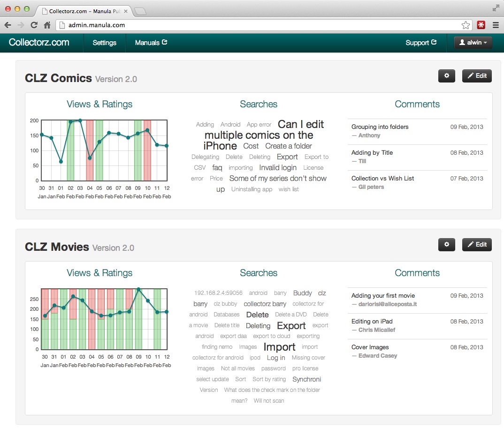The image size is (504, 428).
Task: Click search term 'Sort by rating'
Action: tap(269, 379)
